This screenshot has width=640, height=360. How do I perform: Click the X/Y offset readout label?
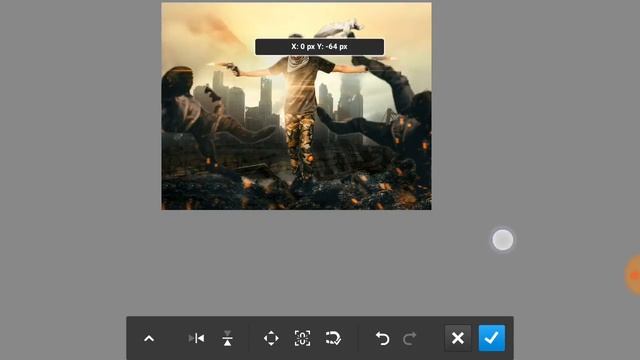pos(320,47)
